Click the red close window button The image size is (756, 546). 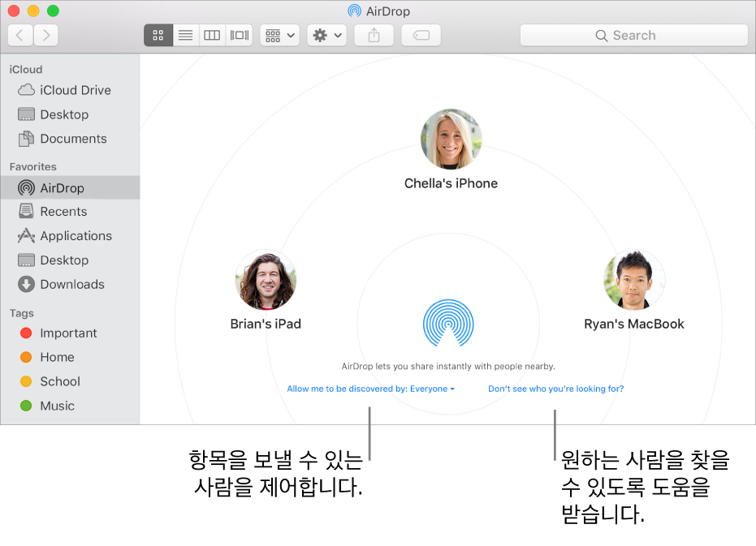[14, 11]
